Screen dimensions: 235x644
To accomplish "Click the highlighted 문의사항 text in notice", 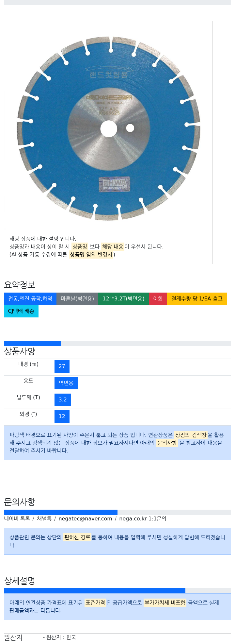I will point(167,443).
